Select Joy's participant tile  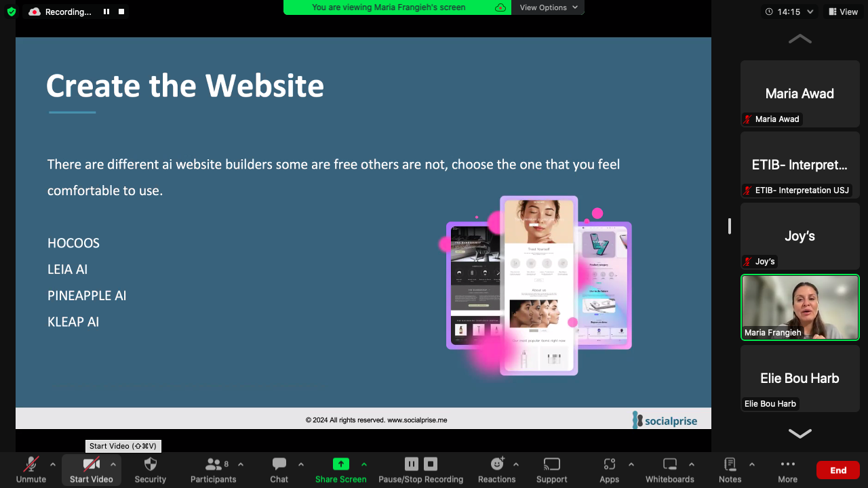[x=800, y=236]
